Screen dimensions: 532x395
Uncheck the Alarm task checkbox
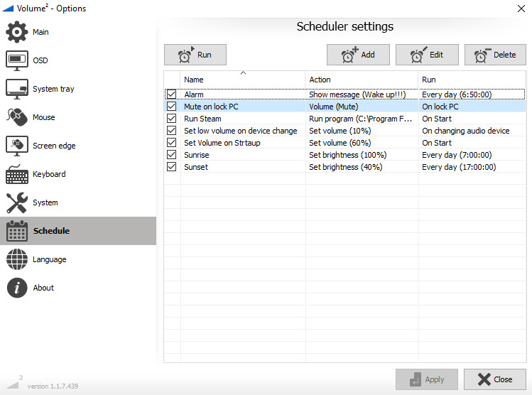pos(171,94)
